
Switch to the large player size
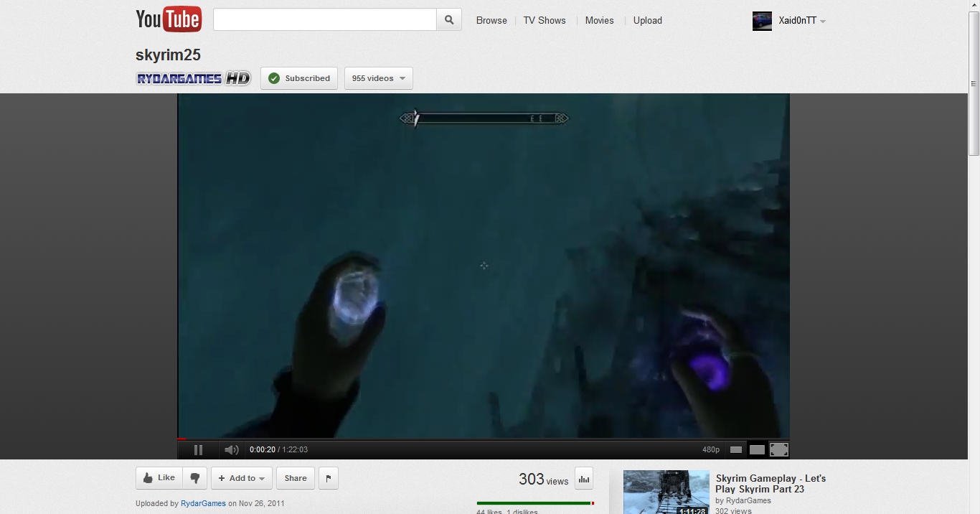pyautogui.click(x=757, y=450)
